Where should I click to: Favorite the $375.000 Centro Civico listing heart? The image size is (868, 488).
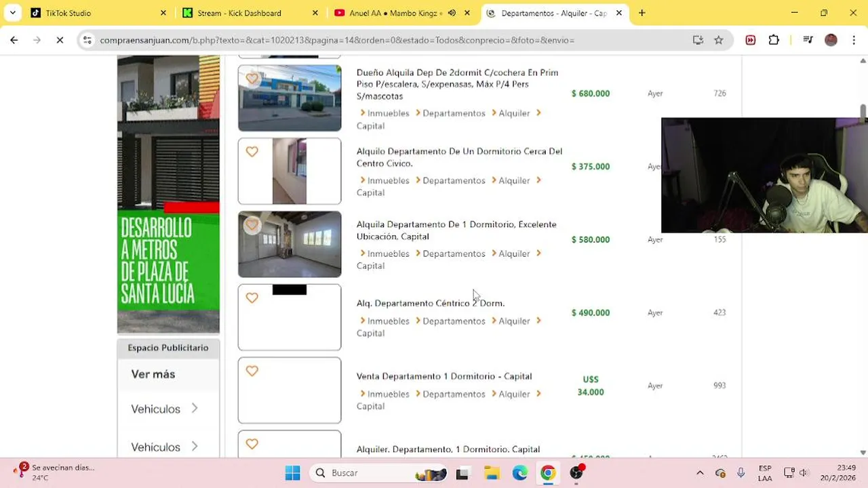point(252,152)
